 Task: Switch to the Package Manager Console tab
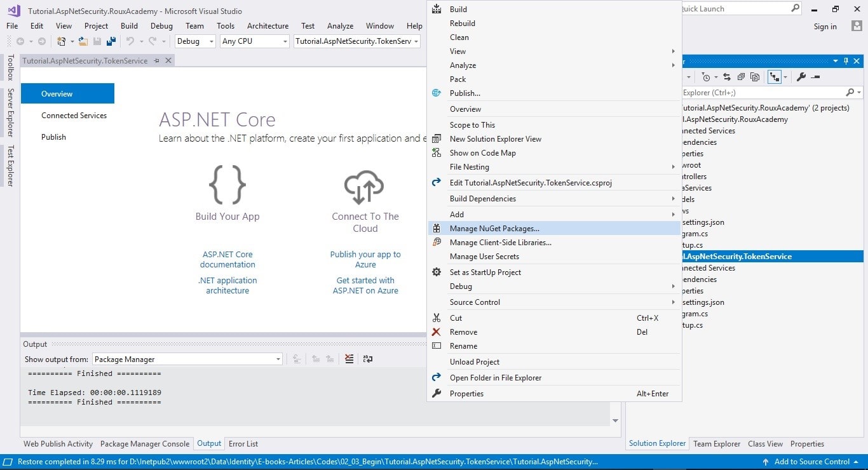(145, 443)
